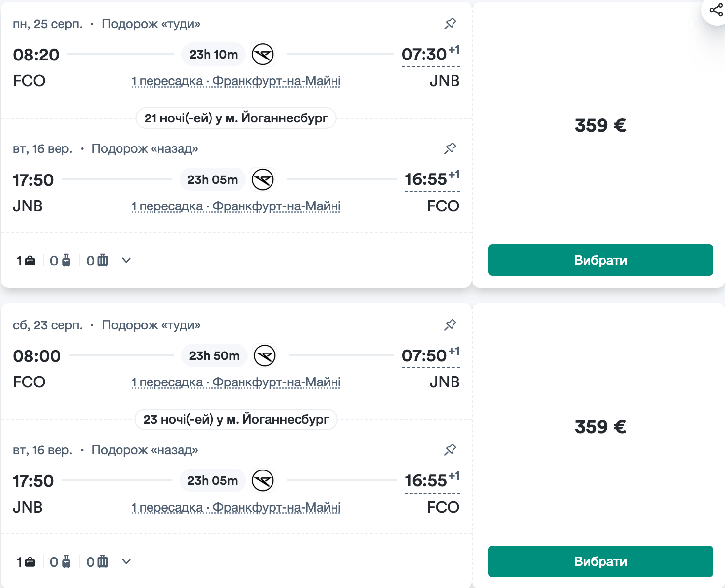The image size is (725, 588).
Task: Expand baggage details for second itinerary
Action: [126, 562]
